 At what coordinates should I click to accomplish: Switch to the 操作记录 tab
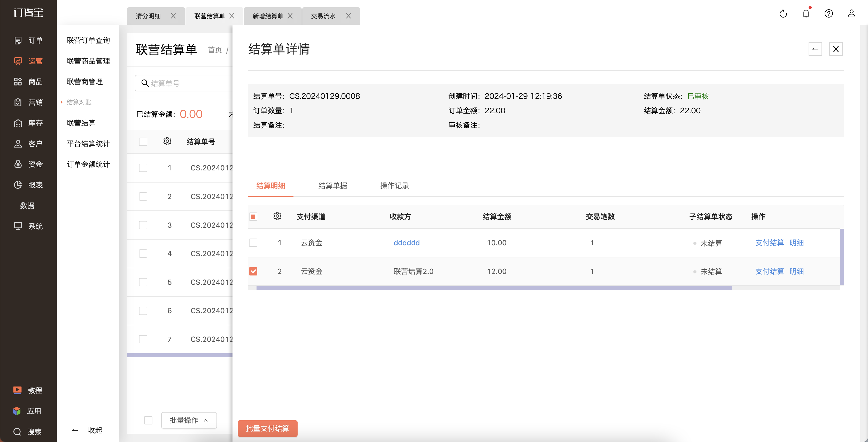pyautogui.click(x=394, y=186)
